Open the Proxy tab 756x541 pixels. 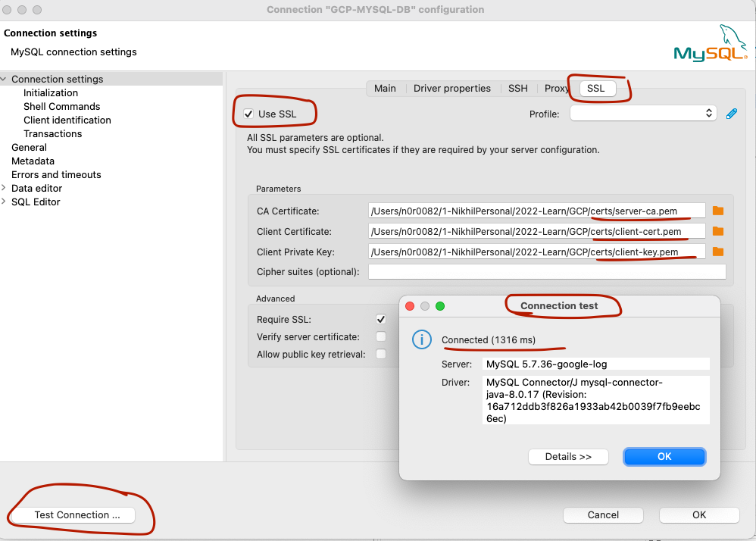click(556, 88)
